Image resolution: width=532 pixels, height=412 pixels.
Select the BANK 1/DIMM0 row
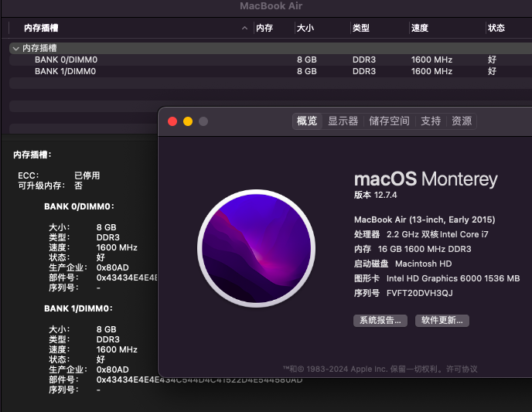click(x=271, y=71)
